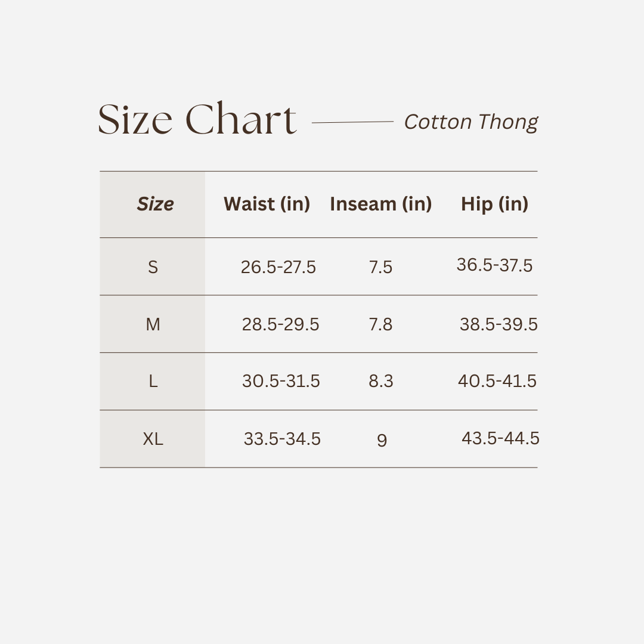Select the 8.3 inseam value
This screenshot has height=644, width=644.
[381, 381]
